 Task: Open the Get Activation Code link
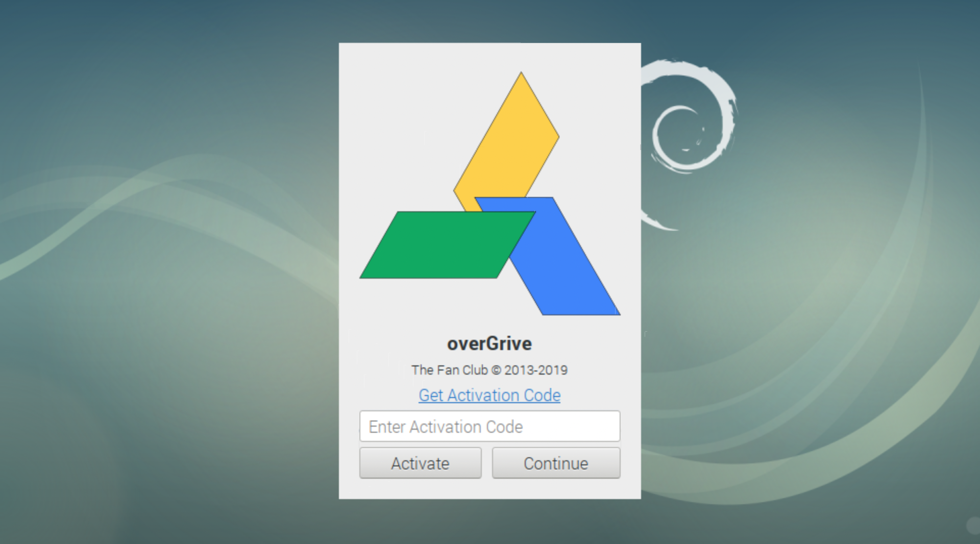click(489, 395)
